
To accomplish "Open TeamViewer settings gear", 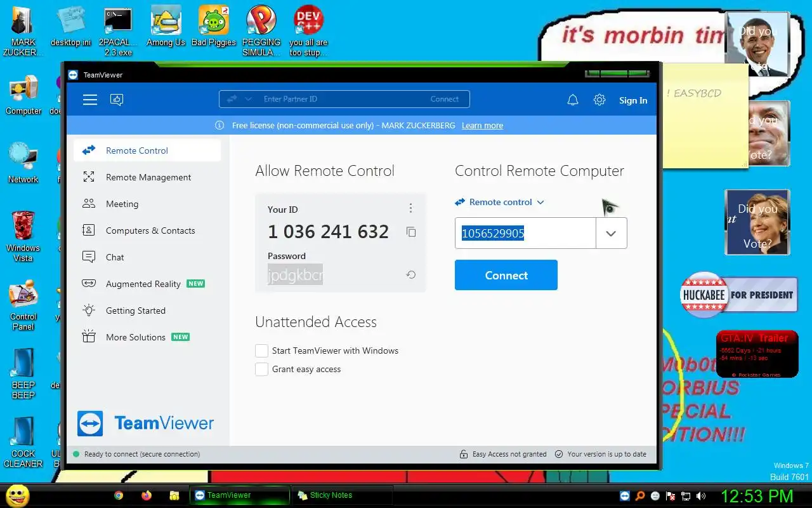I will click(599, 100).
